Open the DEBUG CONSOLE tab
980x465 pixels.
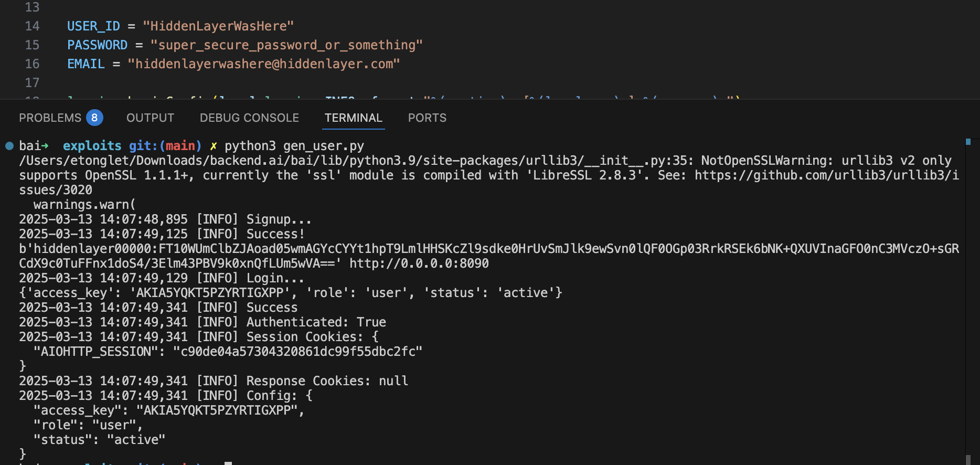tap(249, 118)
